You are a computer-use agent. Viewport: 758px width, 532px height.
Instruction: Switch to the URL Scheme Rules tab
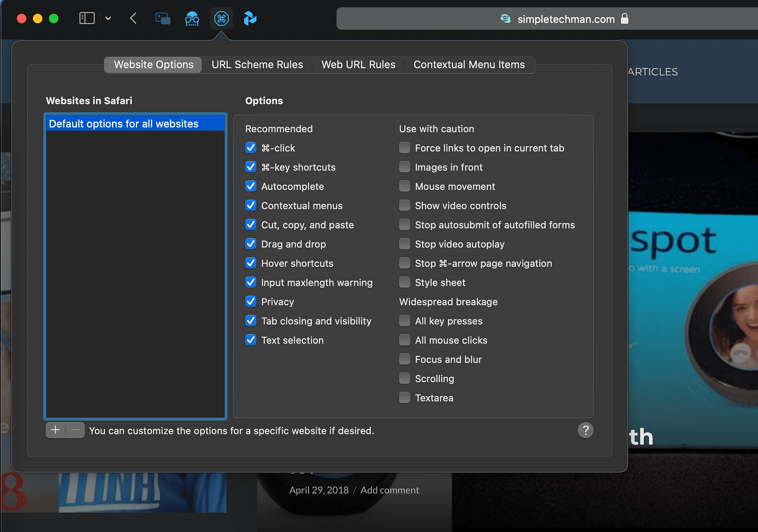click(x=257, y=64)
